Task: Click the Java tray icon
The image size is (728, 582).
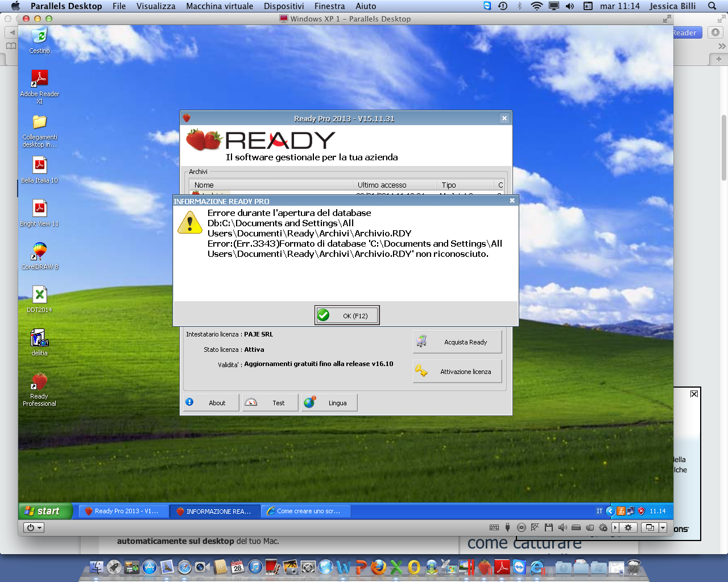Action: click(x=621, y=511)
